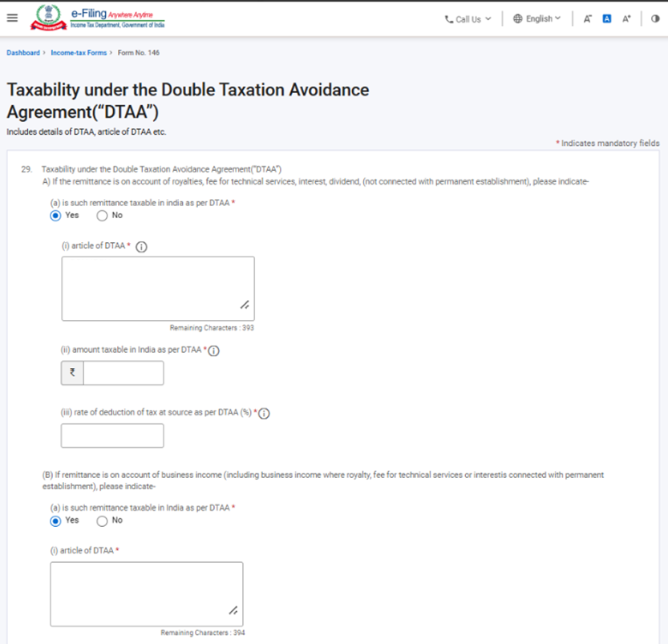Click info icon for rate of deduction
This screenshot has width=668, height=644.
[x=265, y=414]
